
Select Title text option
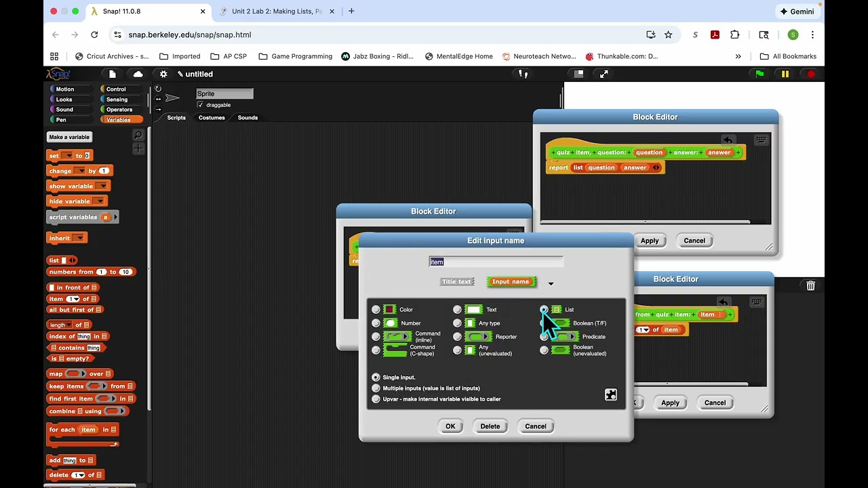[x=456, y=282]
